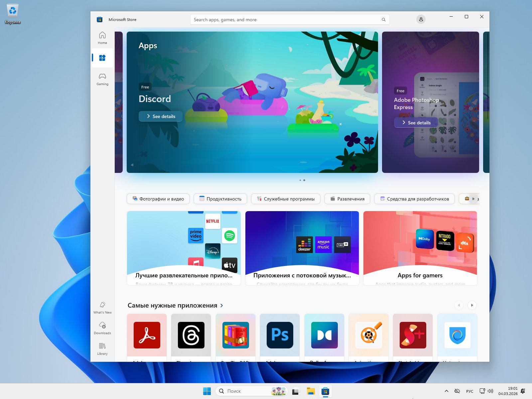
Task: Click See details for Discord
Action: coord(161,116)
